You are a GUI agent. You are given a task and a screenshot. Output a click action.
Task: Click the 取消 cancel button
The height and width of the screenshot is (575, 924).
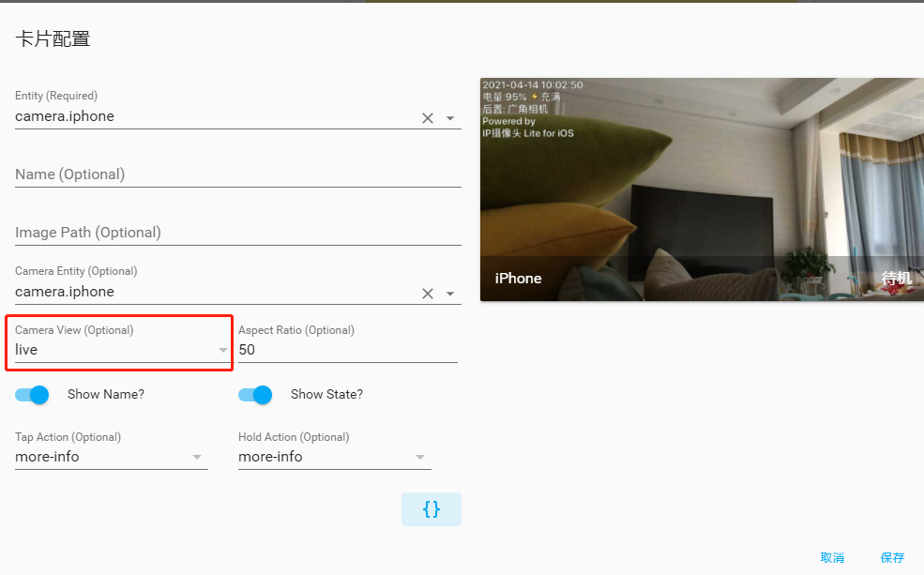pos(832,557)
